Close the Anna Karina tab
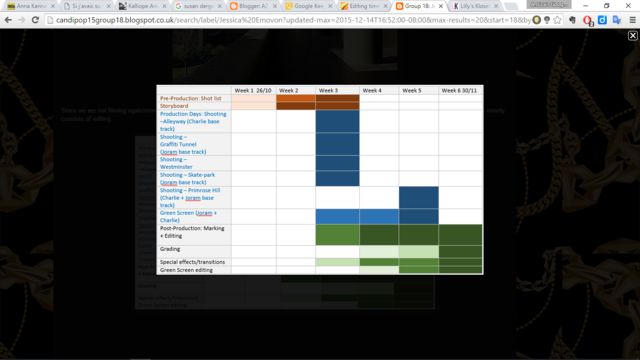 tap(53, 6)
